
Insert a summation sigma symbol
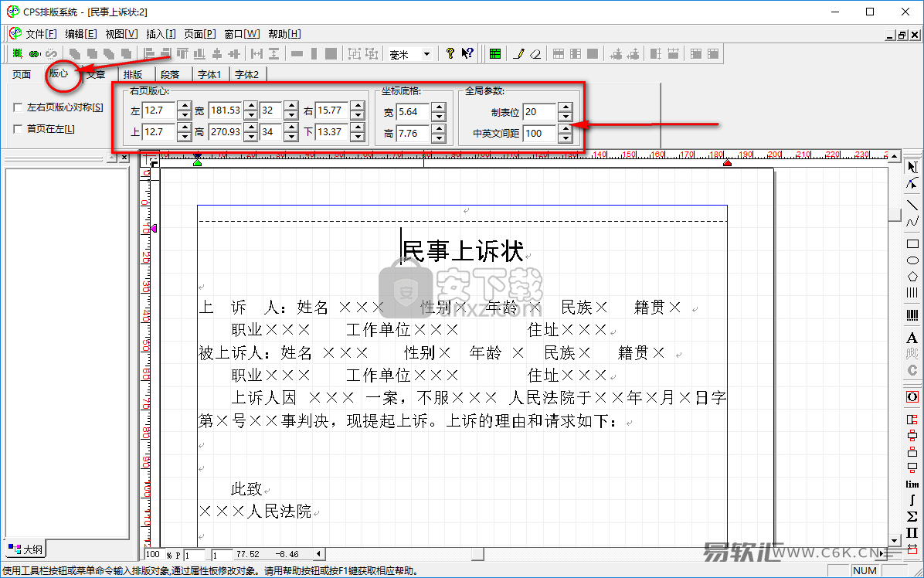click(x=912, y=517)
